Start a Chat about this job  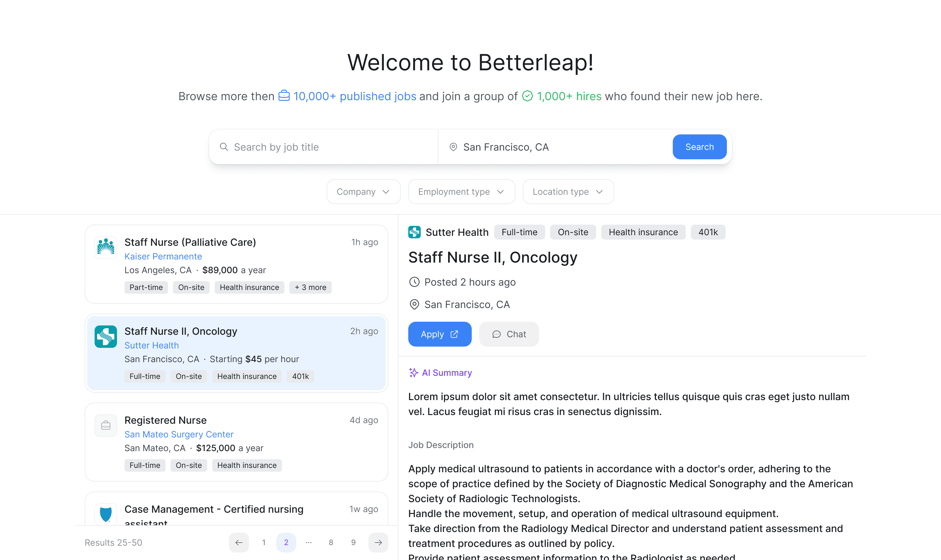[x=509, y=334]
